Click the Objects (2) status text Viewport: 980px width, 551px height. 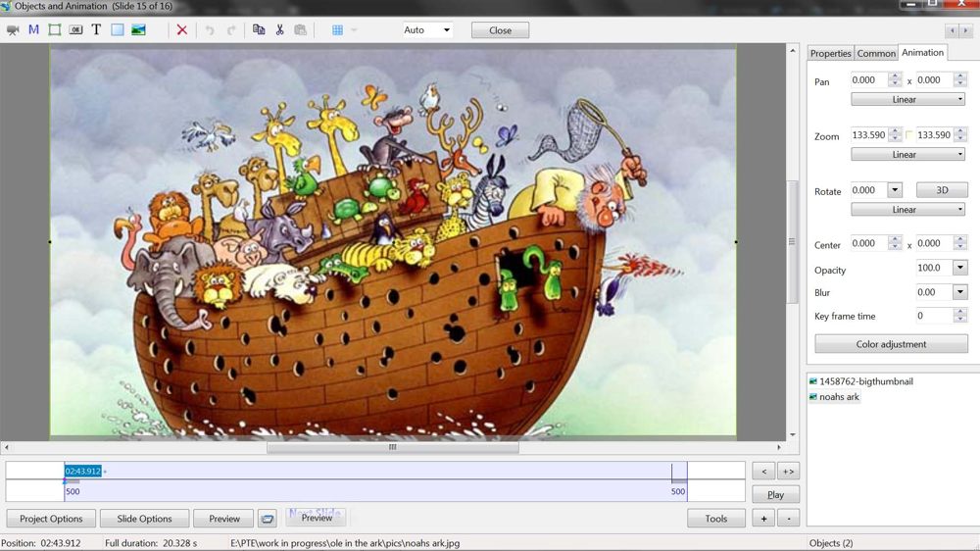point(831,543)
